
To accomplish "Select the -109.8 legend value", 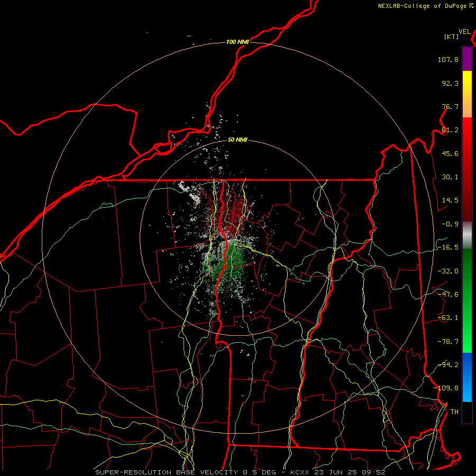I will click(446, 388).
